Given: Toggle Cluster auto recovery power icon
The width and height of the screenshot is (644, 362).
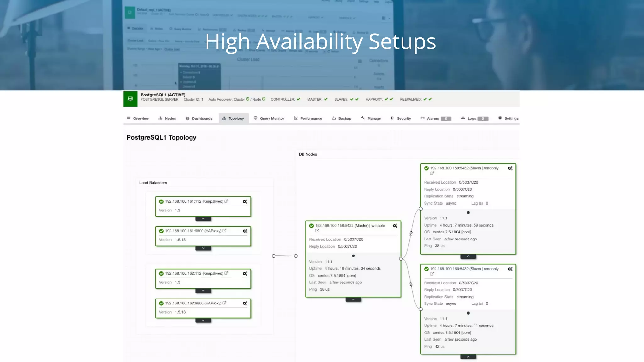Looking at the screenshot, I should pyautogui.click(x=247, y=99).
